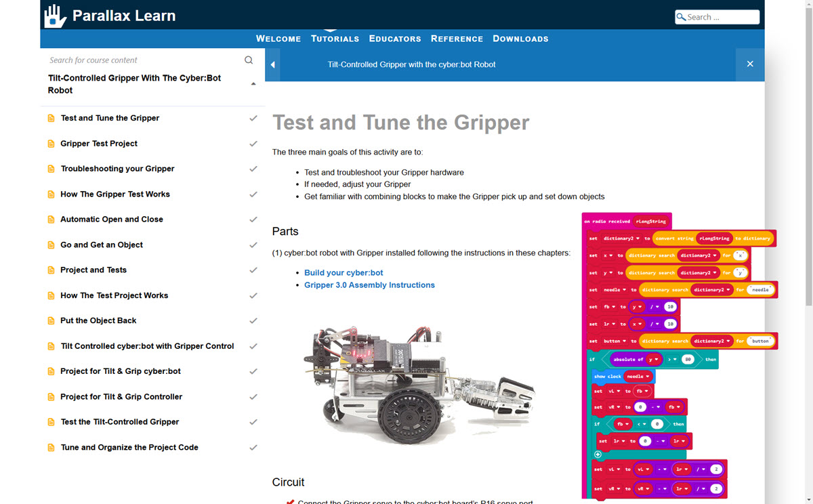Viewport: 813px width, 504px height.
Task: Click document icon beside Tilt Controlled cyber:bot with Gripper Control
Action: 51,346
